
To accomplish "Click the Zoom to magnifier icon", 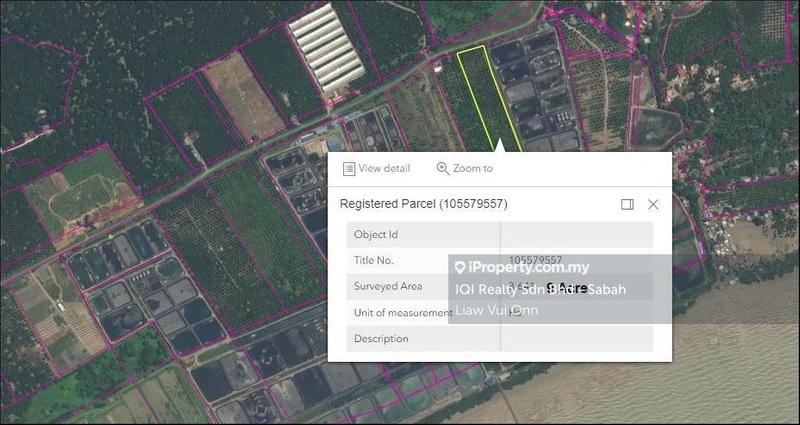I will (443, 169).
